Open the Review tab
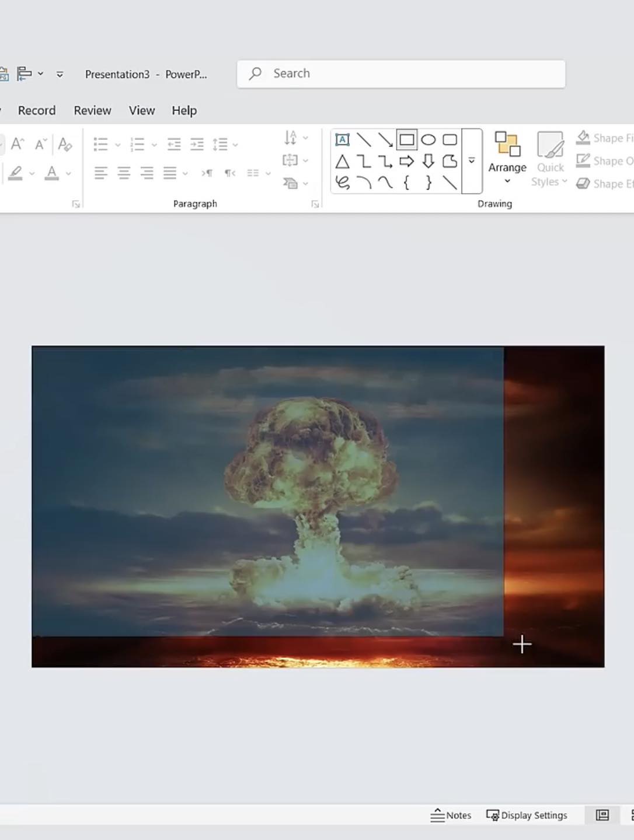This screenshot has height=840, width=634. click(x=92, y=110)
